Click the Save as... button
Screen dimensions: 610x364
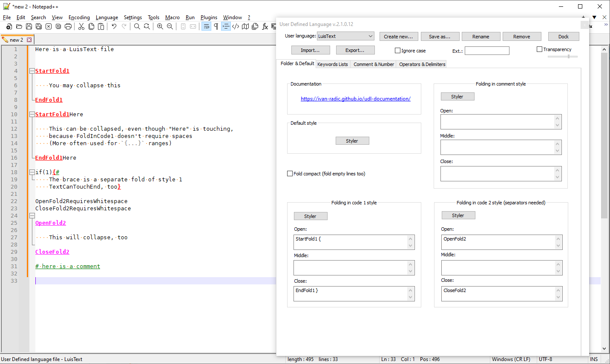440,37
